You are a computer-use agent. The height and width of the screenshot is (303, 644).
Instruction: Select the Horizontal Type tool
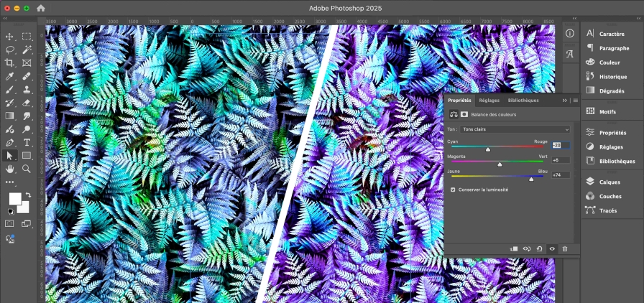pyautogui.click(x=27, y=142)
